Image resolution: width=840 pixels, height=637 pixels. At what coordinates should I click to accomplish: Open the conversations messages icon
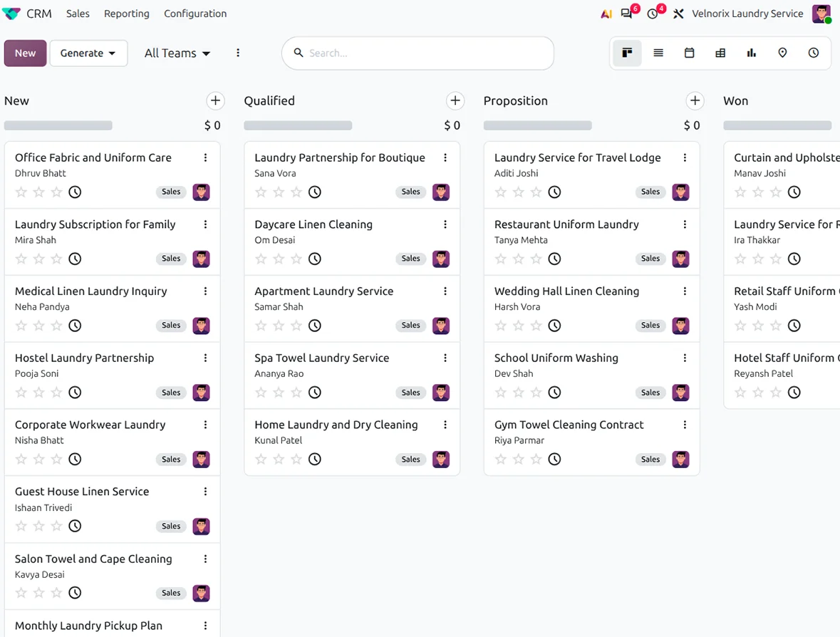pos(626,14)
